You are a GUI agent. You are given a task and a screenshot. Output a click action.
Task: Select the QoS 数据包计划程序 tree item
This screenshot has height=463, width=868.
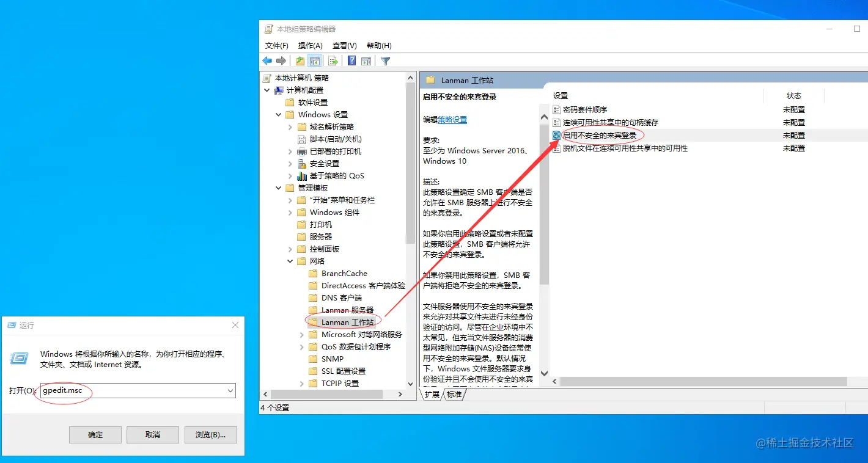[x=356, y=347]
